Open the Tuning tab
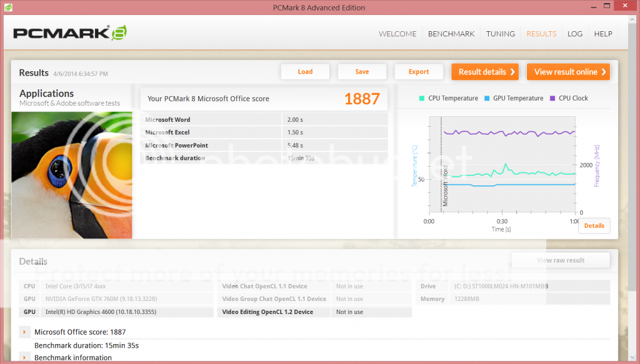Image resolution: width=640 pixels, height=364 pixels. click(x=501, y=34)
